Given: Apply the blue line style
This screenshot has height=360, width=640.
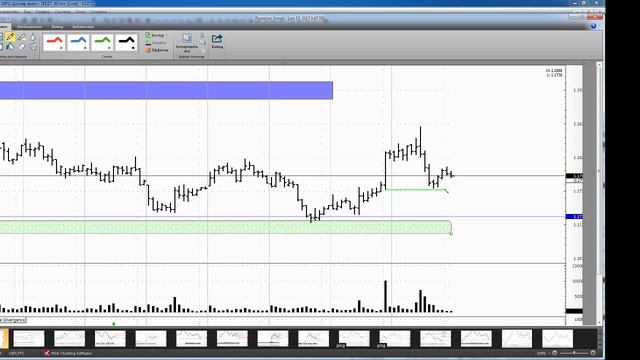Looking at the screenshot, I should [x=78, y=42].
